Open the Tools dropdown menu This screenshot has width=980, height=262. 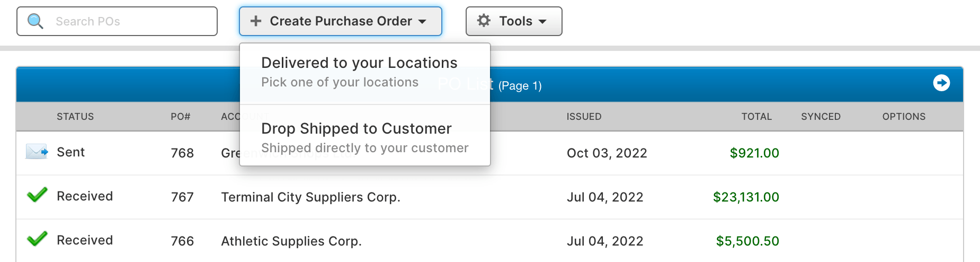pyautogui.click(x=514, y=21)
